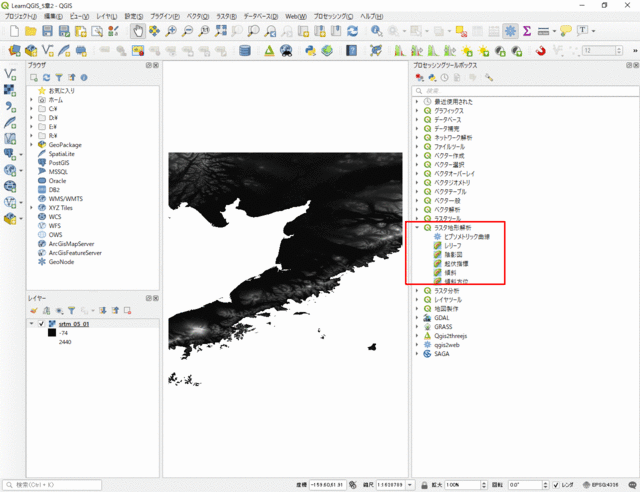This screenshot has height=492, width=640.
Task: Click the Processing toolbox search field
Action: [x=525, y=91]
